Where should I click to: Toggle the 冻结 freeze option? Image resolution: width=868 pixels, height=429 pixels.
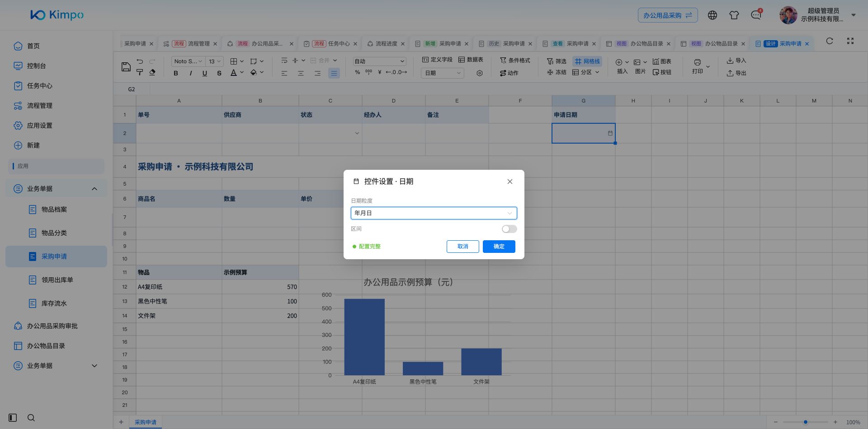pyautogui.click(x=557, y=72)
